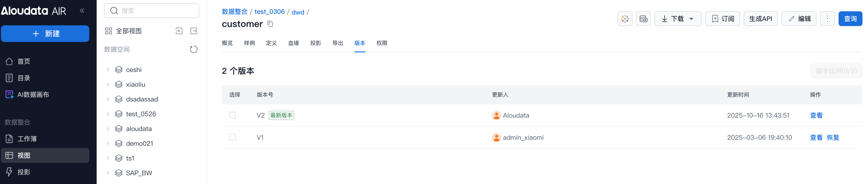Click the database icon in the top toolbar
This screenshot has height=184, width=868.
click(643, 19)
